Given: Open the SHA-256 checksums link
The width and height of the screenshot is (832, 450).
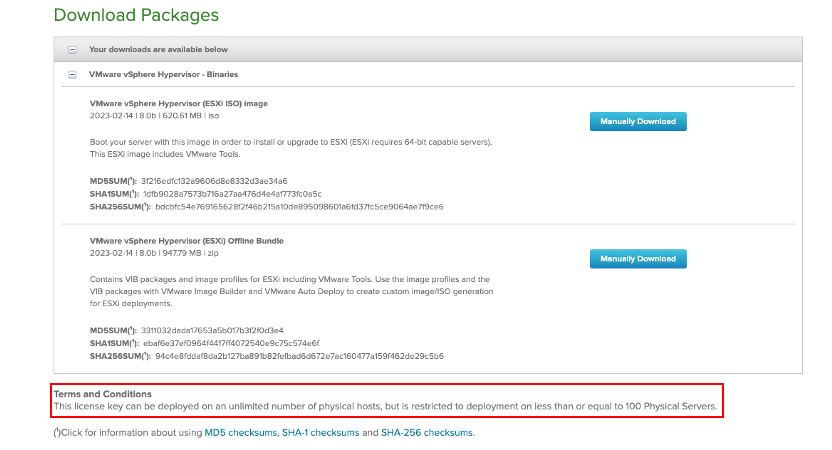Looking at the screenshot, I should coord(427,432).
